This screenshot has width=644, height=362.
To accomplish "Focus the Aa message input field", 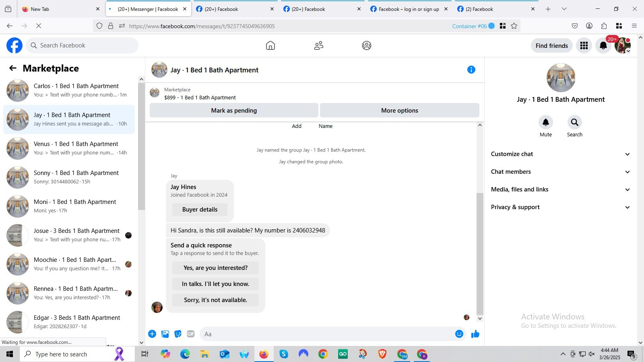I will click(326, 334).
